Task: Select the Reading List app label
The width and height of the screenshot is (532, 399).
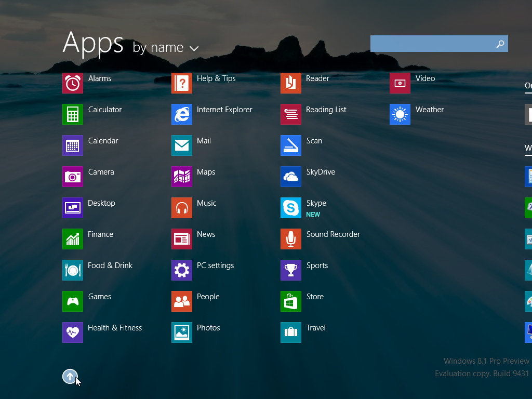Action: (326, 110)
